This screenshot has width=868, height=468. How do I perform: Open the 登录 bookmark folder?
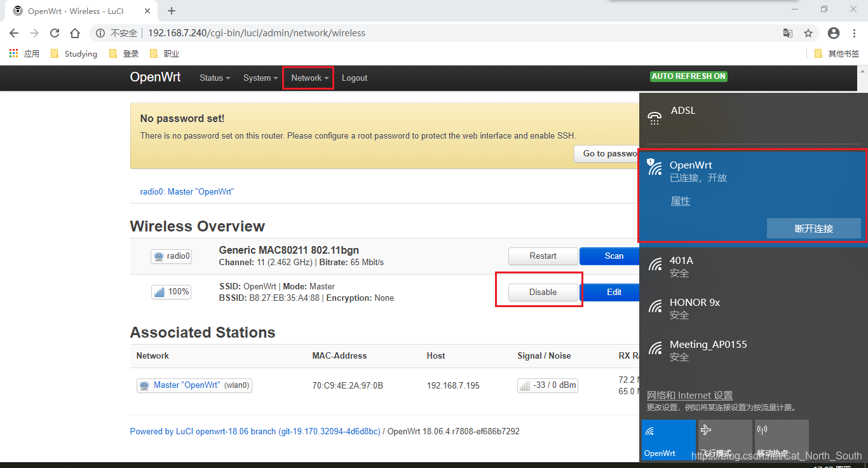pos(124,54)
